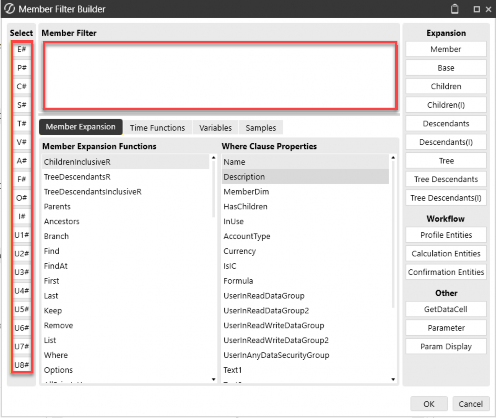Select AccountType where clause property
Image resolution: width=496 pixels, height=418 pixels.
coord(305,236)
